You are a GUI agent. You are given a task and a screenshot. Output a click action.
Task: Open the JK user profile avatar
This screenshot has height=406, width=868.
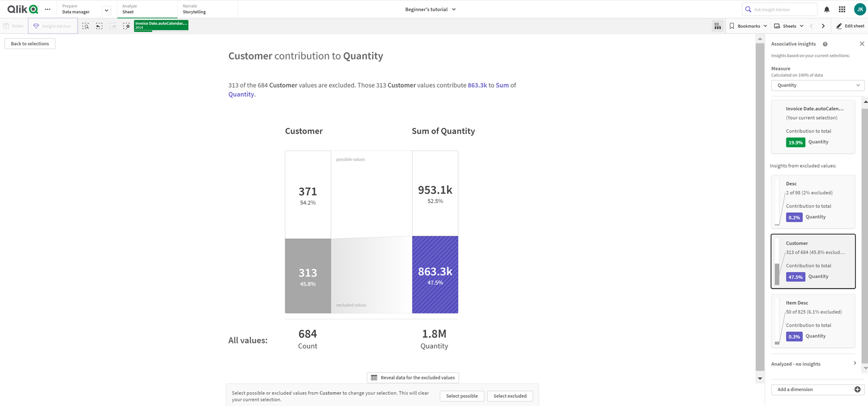point(859,9)
